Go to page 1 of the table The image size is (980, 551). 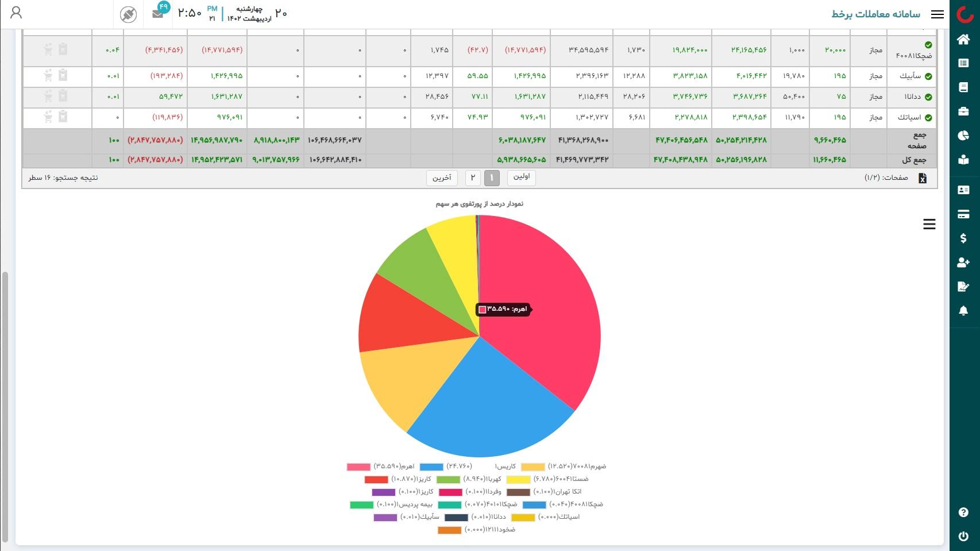[x=492, y=178]
